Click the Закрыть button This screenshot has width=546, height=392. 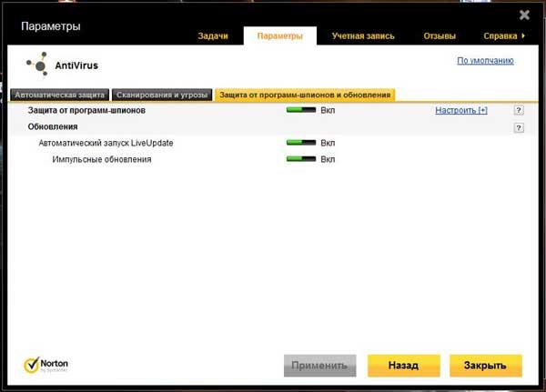[485, 366]
